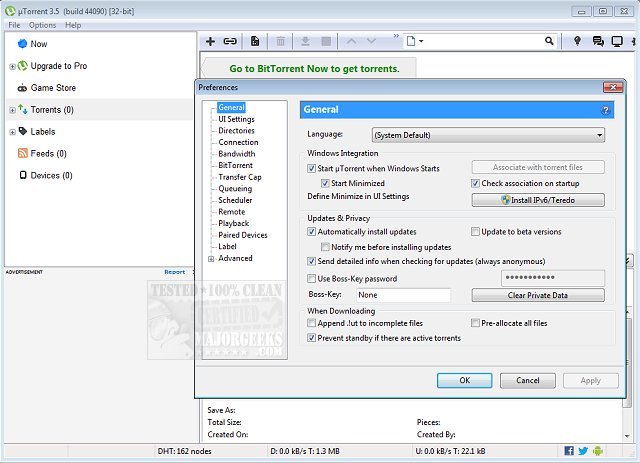This screenshot has width=640, height=463.
Task: Click the Report advertisement link
Action: [x=175, y=272]
